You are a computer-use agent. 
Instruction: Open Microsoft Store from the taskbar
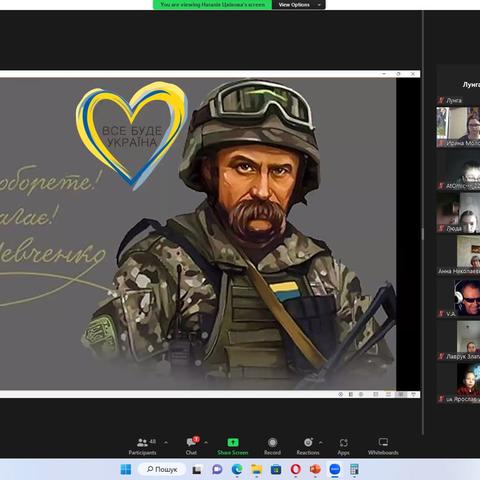tap(276, 469)
